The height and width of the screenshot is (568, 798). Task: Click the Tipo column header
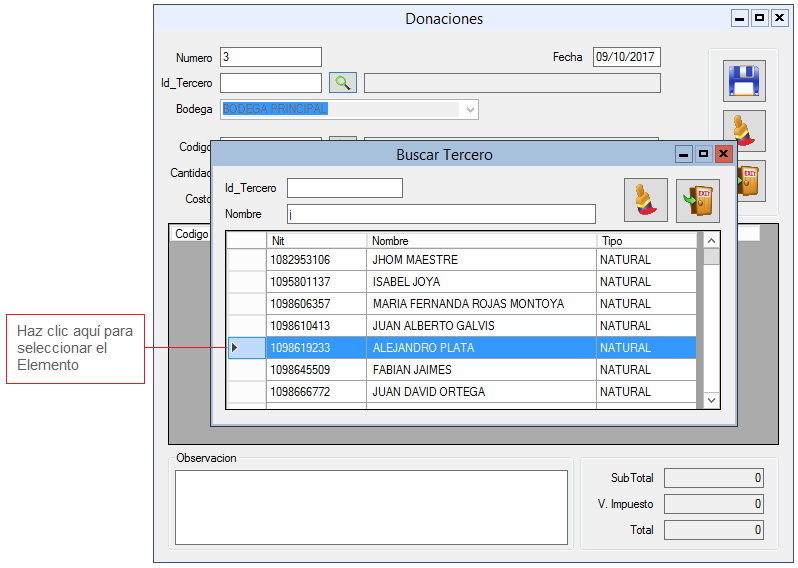tap(645, 241)
